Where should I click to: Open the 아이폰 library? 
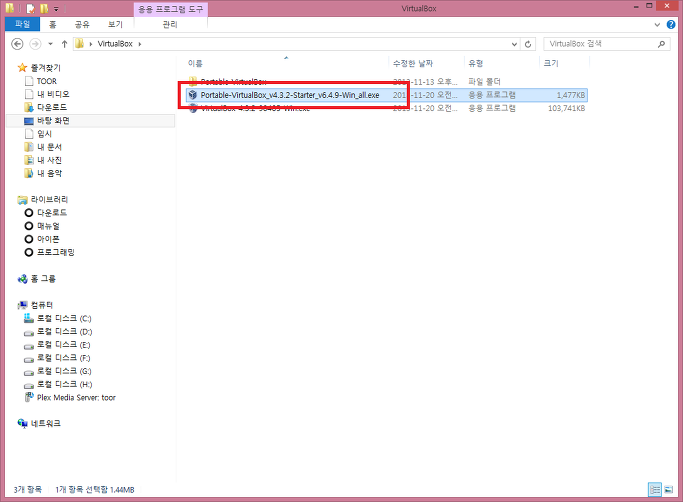48,239
